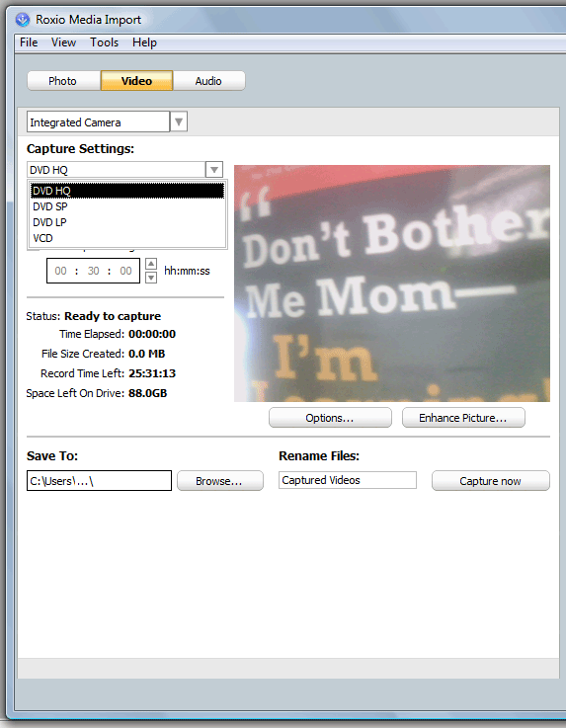Open the View menu

pos(63,42)
